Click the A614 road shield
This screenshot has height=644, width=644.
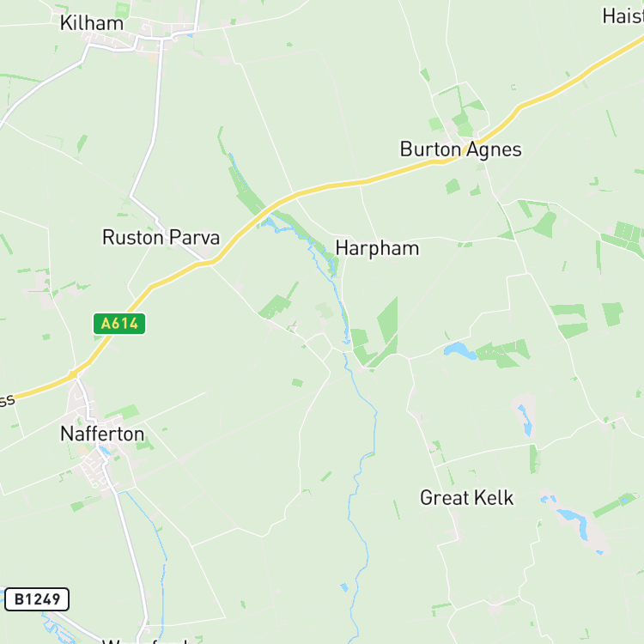click(x=119, y=324)
